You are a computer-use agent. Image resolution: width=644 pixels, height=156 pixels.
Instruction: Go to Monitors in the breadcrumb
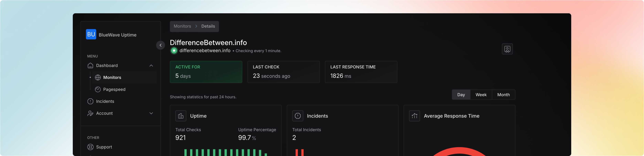pyautogui.click(x=182, y=26)
